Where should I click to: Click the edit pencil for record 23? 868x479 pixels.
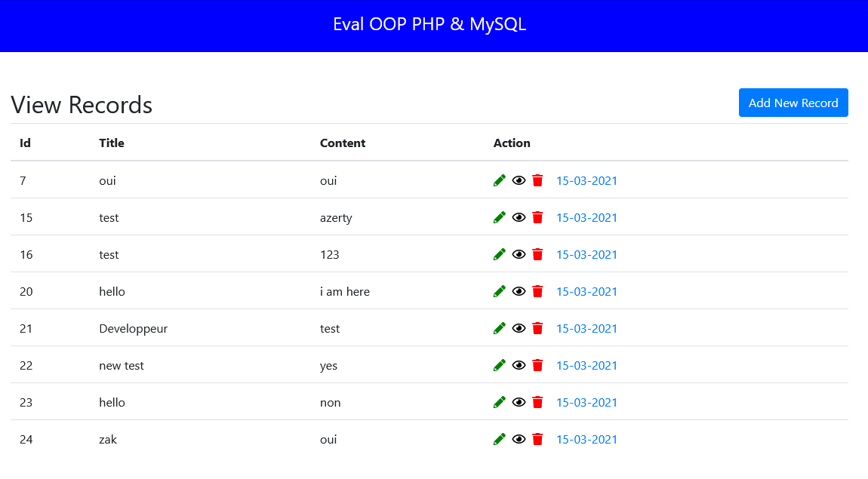499,402
